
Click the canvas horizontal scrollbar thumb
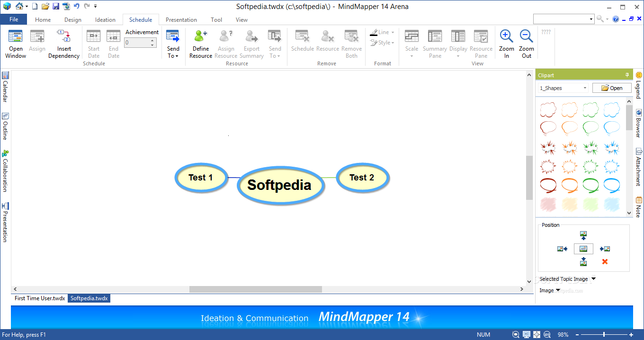pos(256,289)
